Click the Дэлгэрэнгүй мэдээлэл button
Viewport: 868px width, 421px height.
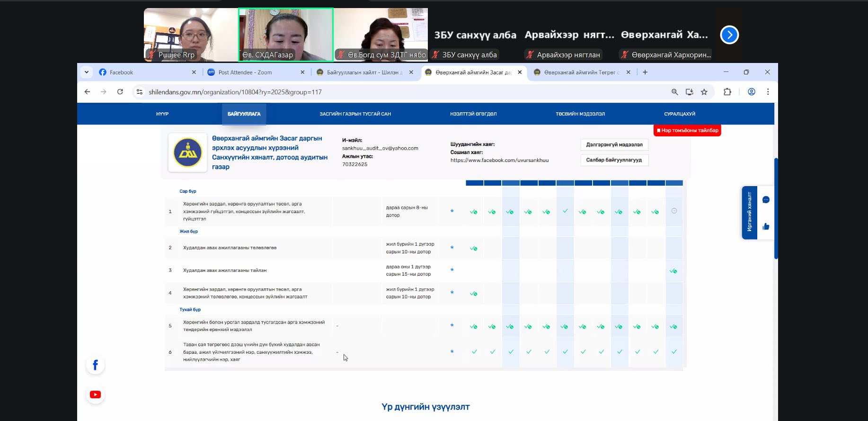614,145
